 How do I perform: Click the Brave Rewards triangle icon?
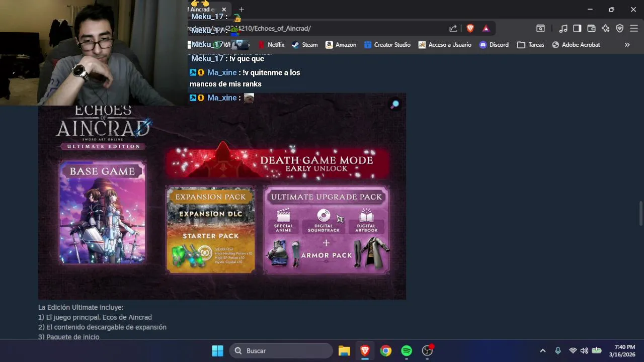point(486,29)
